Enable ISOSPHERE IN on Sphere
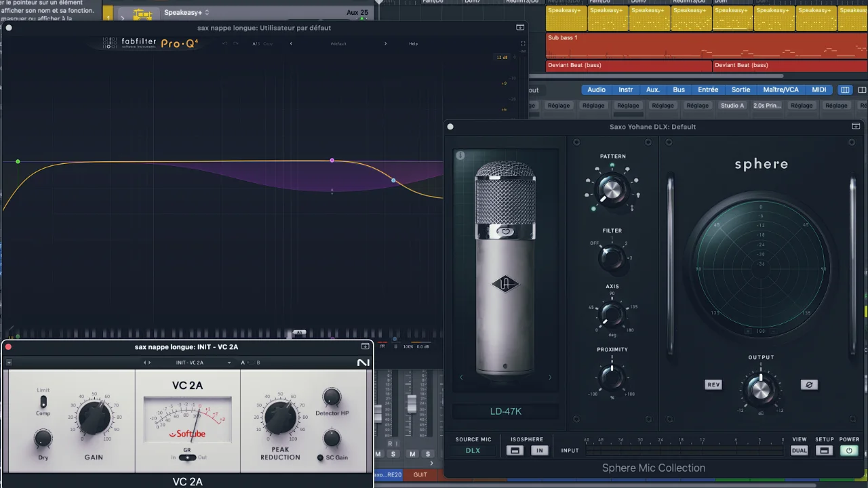The height and width of the screenshot is (488, 868). point(540,451)
